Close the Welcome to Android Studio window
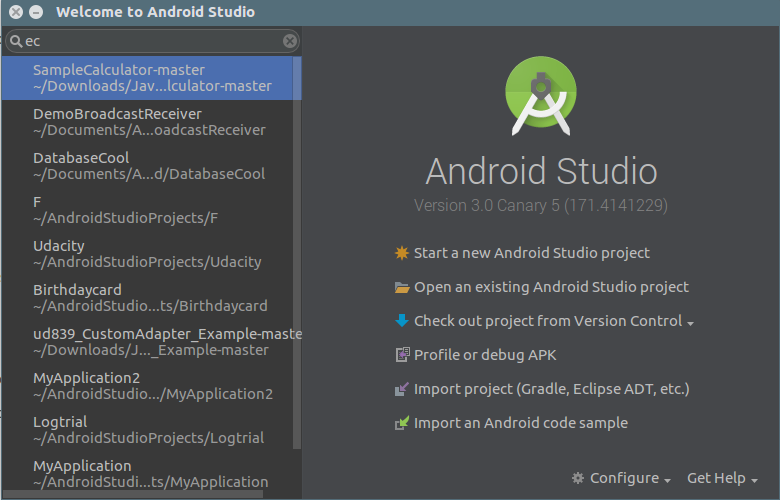The width and height of the screenshot is (780, 500). coord(16,12)
